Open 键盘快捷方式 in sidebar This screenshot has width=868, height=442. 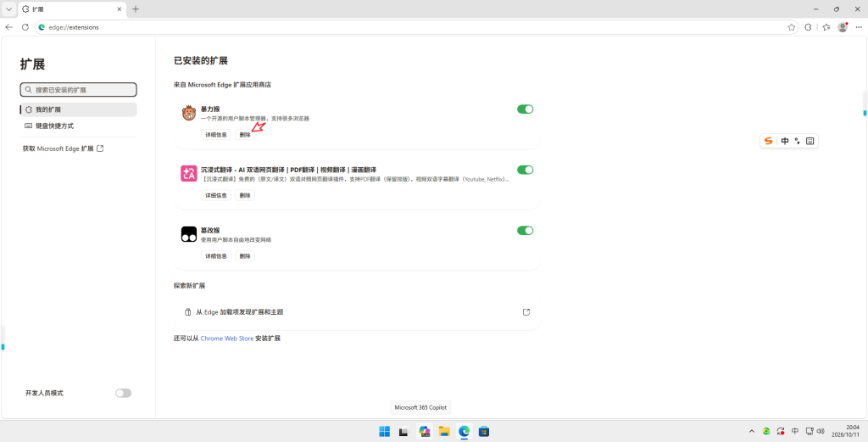78,126
